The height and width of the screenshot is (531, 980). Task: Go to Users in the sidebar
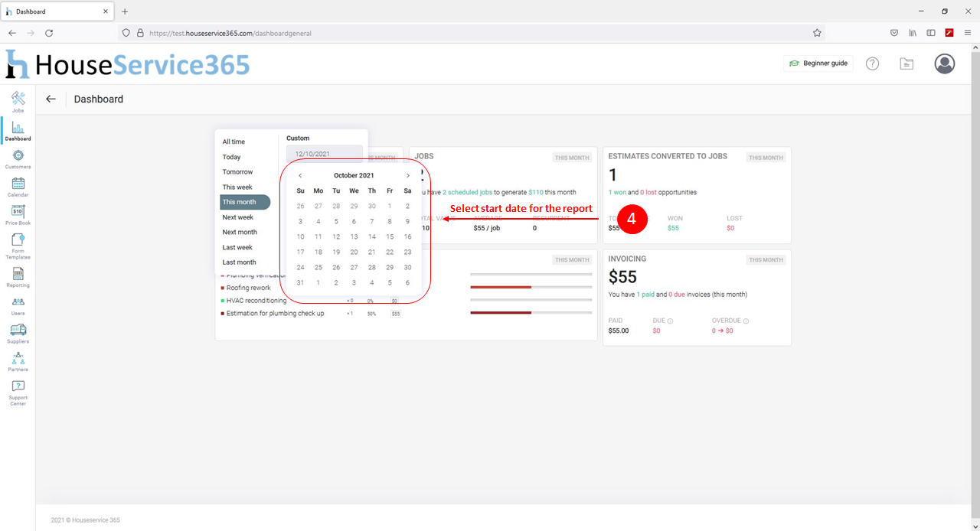[18, 306]
